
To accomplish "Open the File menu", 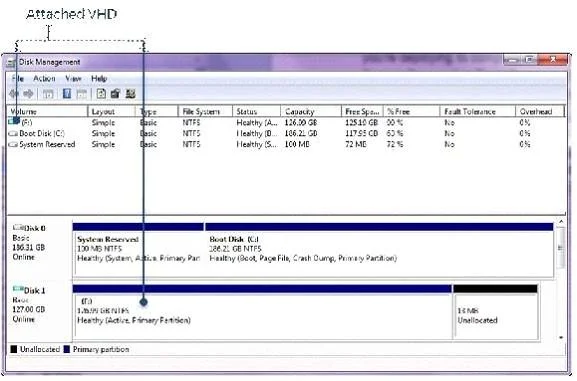I will [x=17, y=78].
